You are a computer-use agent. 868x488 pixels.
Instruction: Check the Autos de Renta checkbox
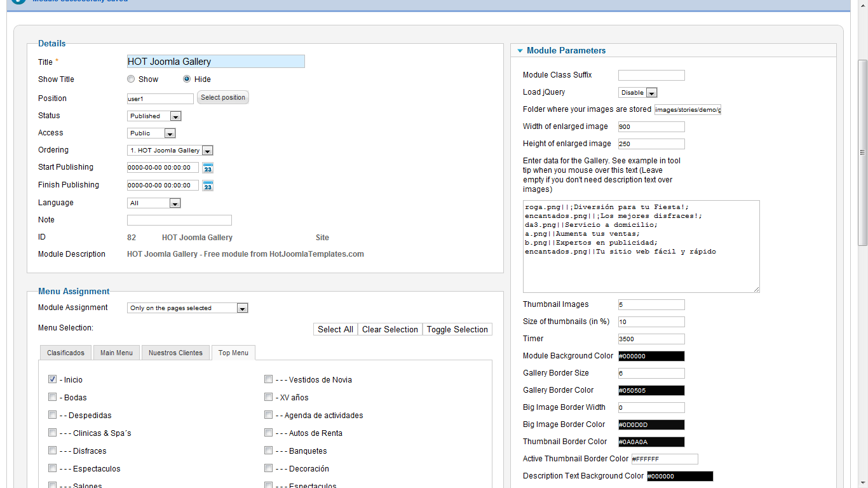(x=269, y=433)
